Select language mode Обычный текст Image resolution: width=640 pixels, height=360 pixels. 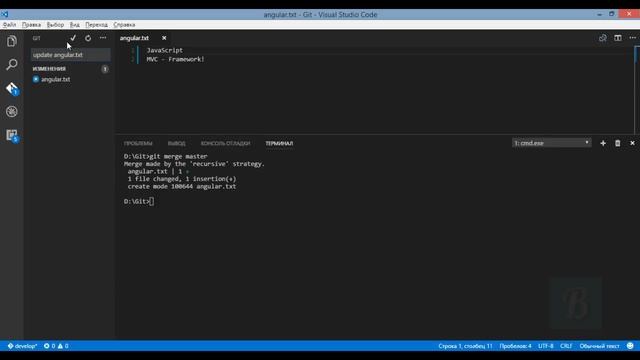600,346
